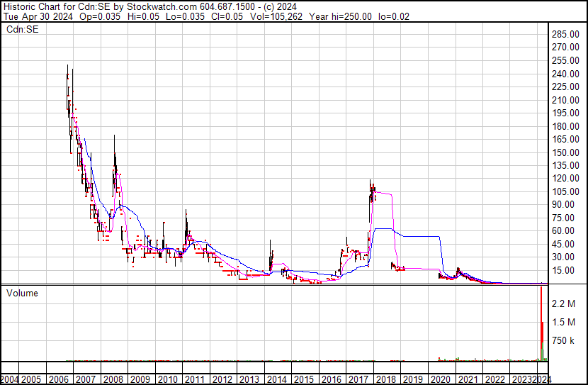This screenshot has height=385, width=588.
Task: Click the 2011 year marker
Action: (x=195, y=379)
